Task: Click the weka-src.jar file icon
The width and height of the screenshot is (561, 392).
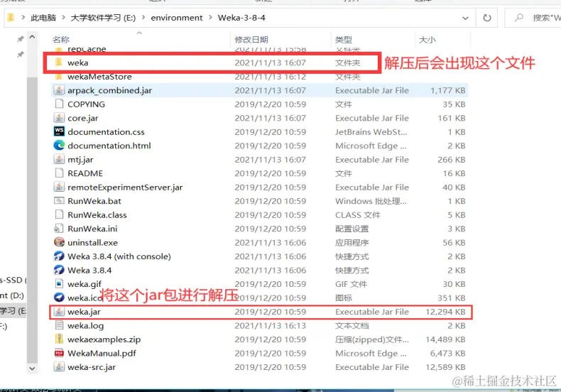Action: (x=59, y=366)
